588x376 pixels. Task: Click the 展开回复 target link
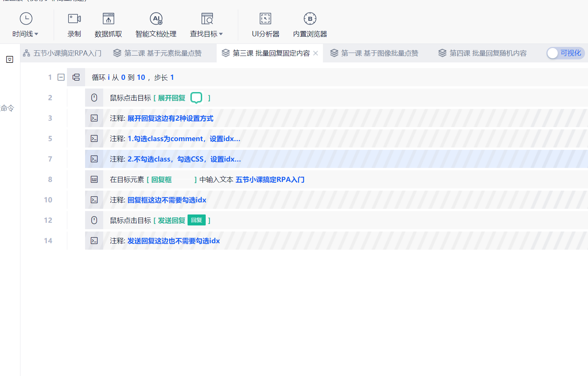(x=172, y=98)
